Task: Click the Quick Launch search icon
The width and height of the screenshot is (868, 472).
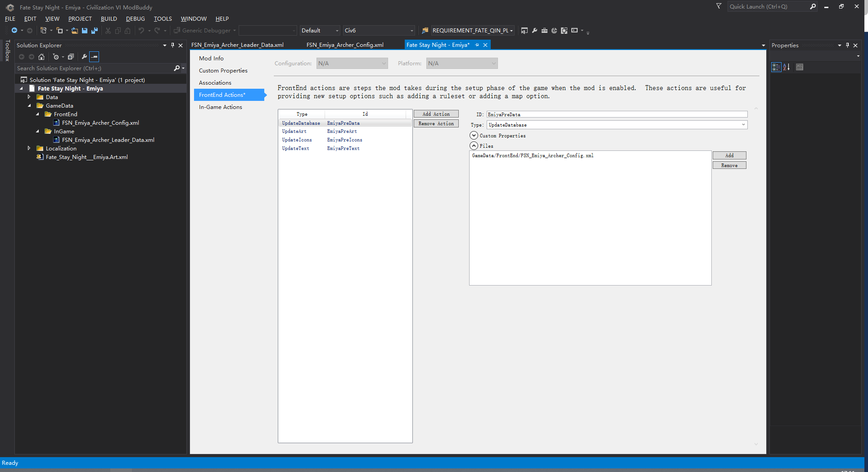Action: click(x=813, y=7)
